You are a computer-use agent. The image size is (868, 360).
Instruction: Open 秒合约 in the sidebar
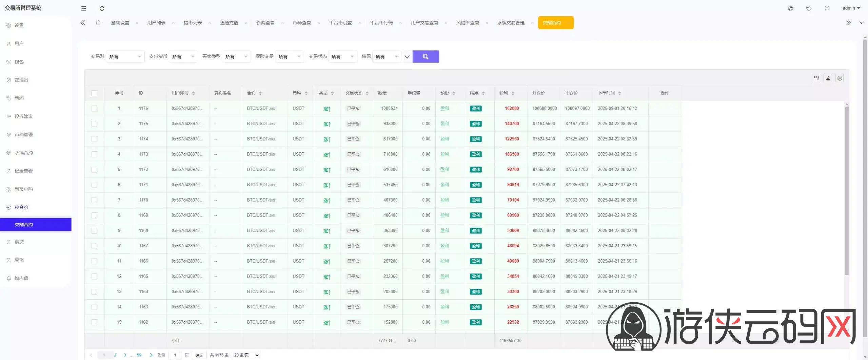point(21,207)
